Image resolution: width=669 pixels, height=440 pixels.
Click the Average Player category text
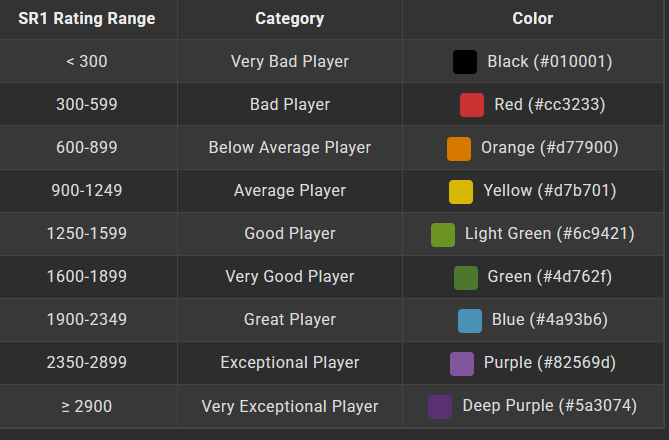[x=290, y=191]
